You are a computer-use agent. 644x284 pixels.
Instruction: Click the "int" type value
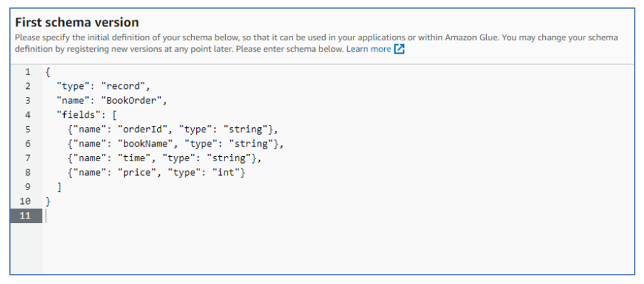226,173
